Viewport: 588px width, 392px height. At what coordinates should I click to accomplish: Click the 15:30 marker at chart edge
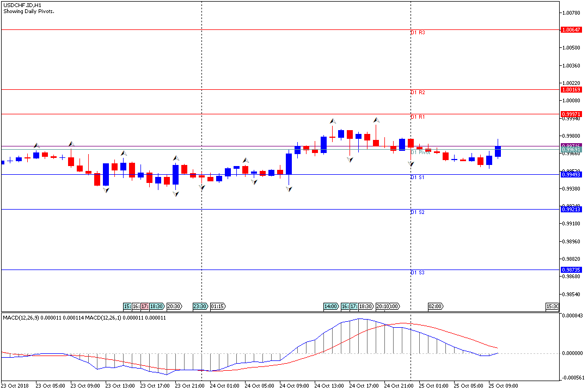[552, 307]
